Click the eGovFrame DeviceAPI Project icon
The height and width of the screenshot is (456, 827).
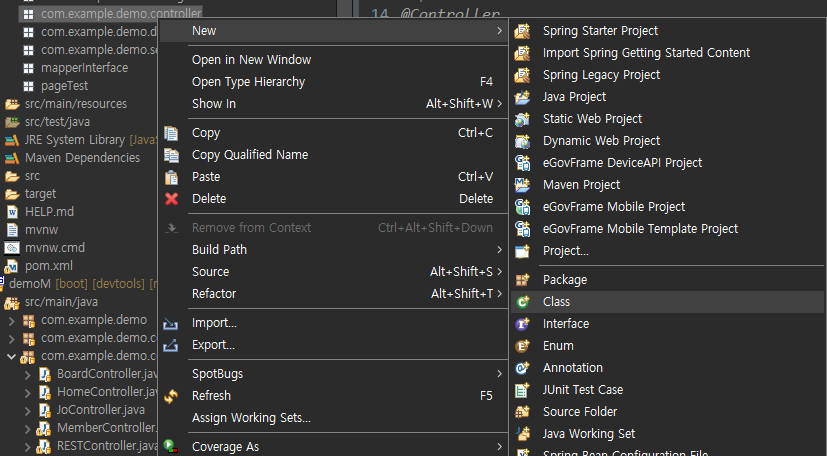(522, 163)
